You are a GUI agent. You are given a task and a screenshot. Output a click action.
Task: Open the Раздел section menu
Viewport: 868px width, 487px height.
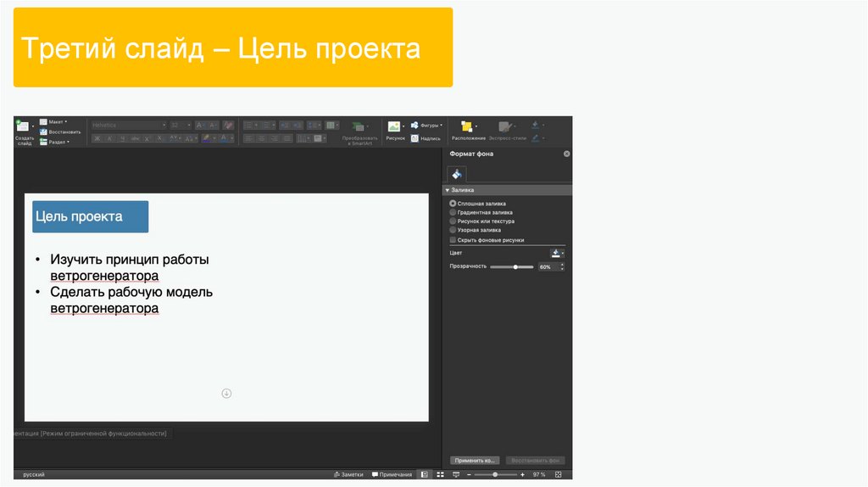(x=58, y=142)
